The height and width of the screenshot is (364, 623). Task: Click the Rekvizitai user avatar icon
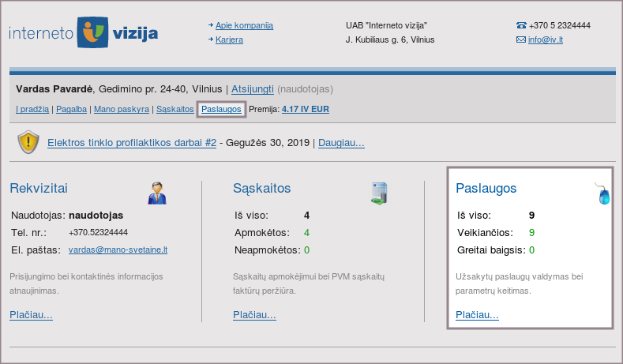point(156,193)
